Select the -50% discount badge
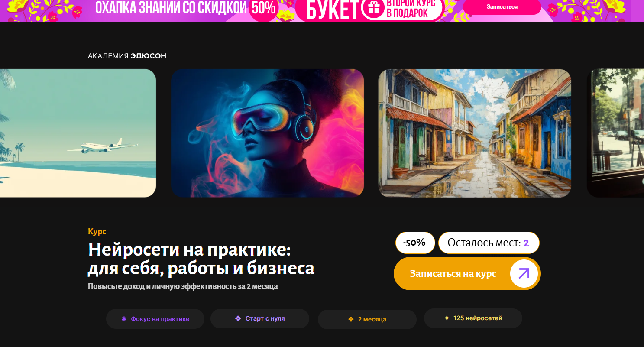 (x=415, y=243)
